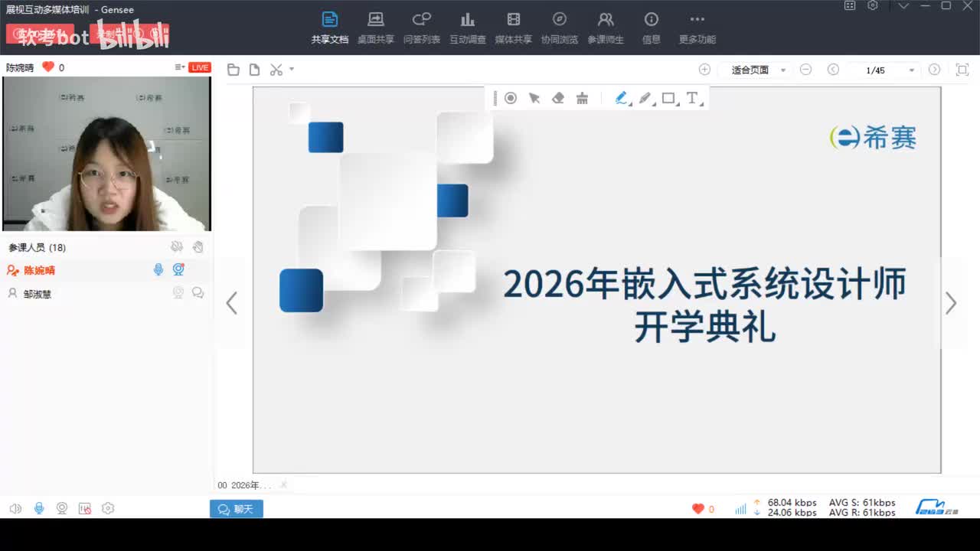This screenshot has width=980, height=551.
Task: Zoom in on the document
Action: click(x=704, y=70)
